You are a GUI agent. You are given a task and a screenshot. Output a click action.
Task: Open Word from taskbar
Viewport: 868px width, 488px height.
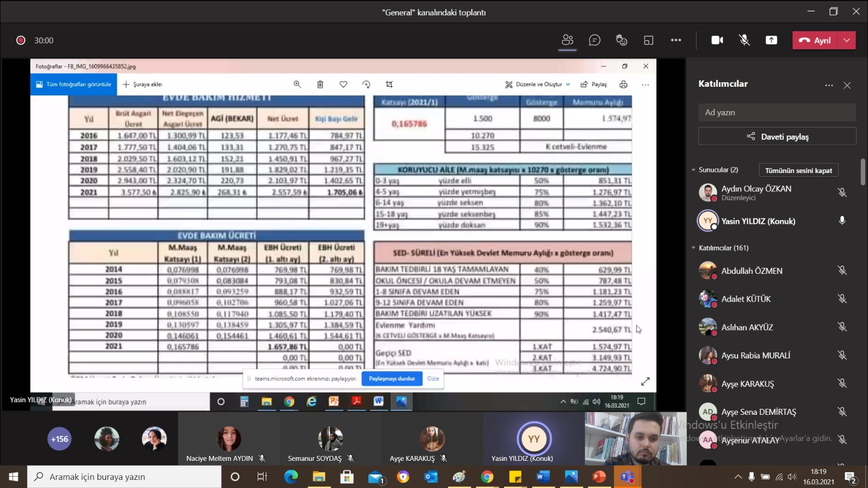542,477
